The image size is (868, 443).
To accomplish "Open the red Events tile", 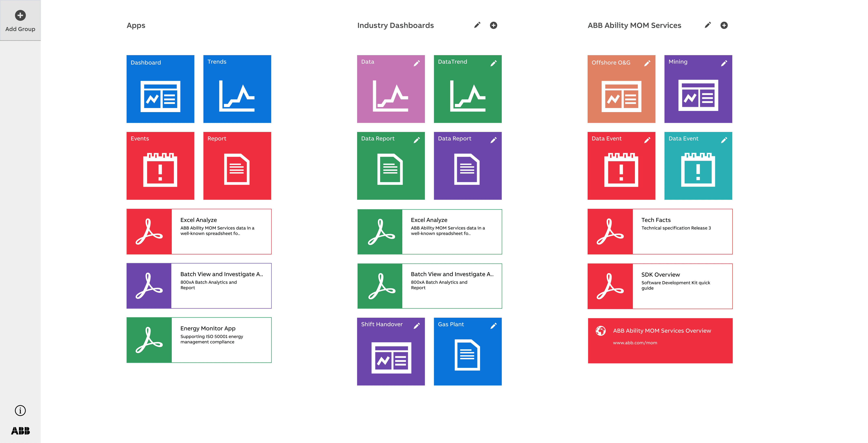I will click(160, 166).
